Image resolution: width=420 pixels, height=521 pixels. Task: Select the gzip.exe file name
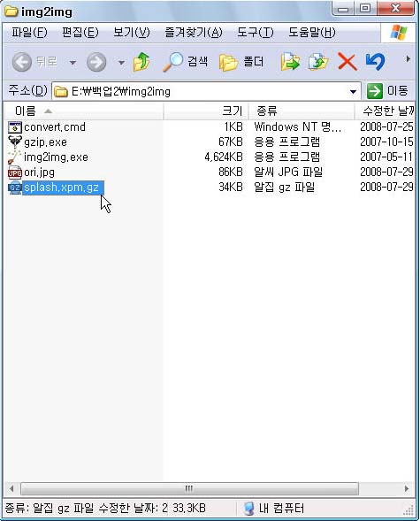pos(45,142)
